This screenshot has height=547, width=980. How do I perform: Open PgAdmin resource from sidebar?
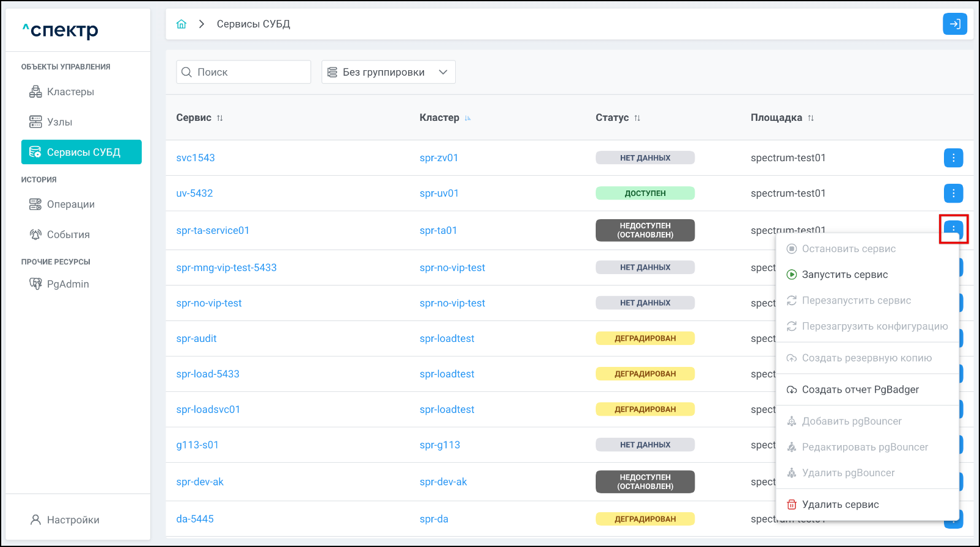(x=67, y=284)
